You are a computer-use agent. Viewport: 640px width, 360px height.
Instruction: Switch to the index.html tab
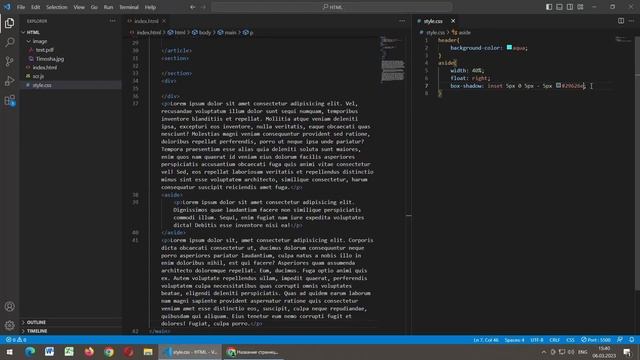(146, 21)
